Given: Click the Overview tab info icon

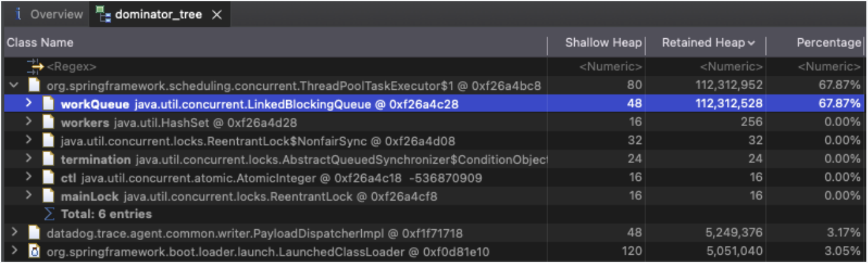Looking at the screenshot, I should tap(19, 14).
